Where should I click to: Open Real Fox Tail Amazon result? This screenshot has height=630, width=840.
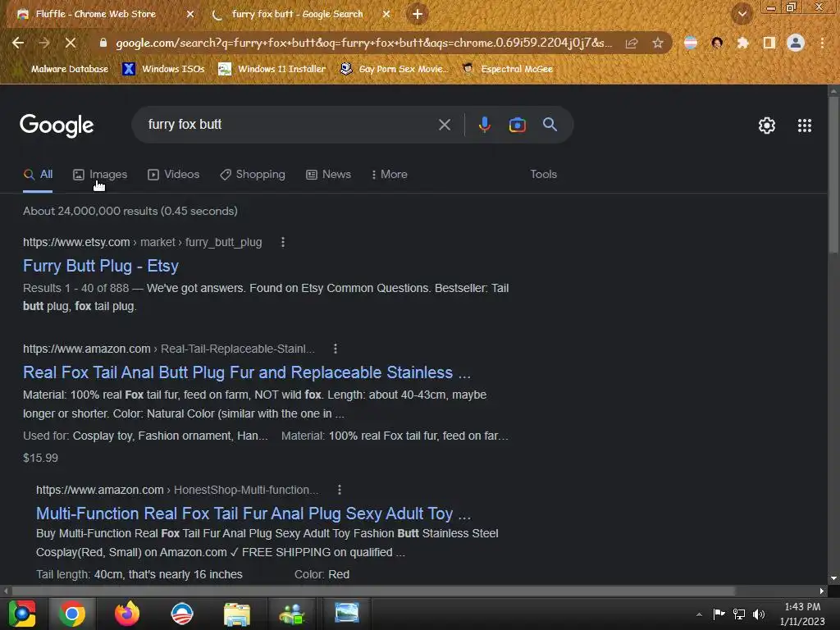[x=247, y=373]
